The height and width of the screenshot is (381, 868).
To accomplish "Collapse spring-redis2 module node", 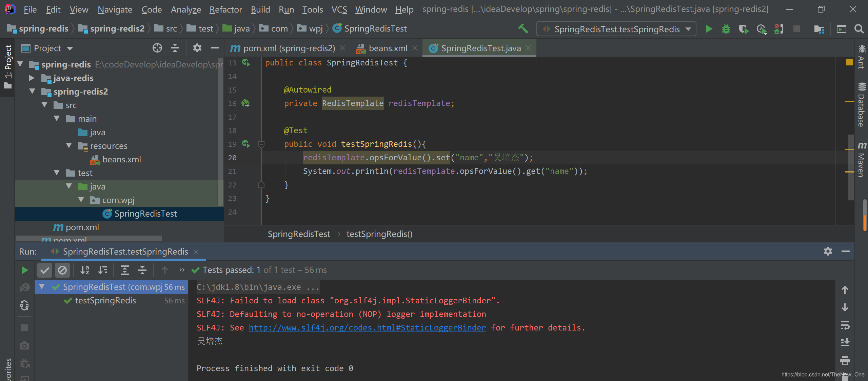I will coord(33,91).
